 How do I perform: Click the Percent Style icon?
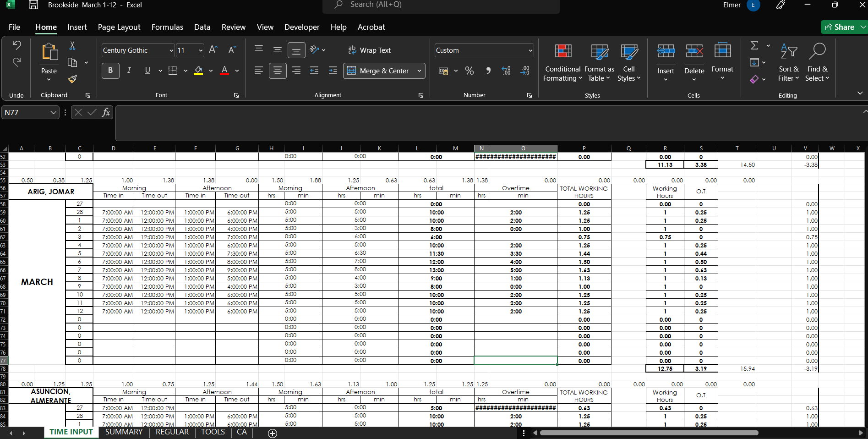click(469, 71)
